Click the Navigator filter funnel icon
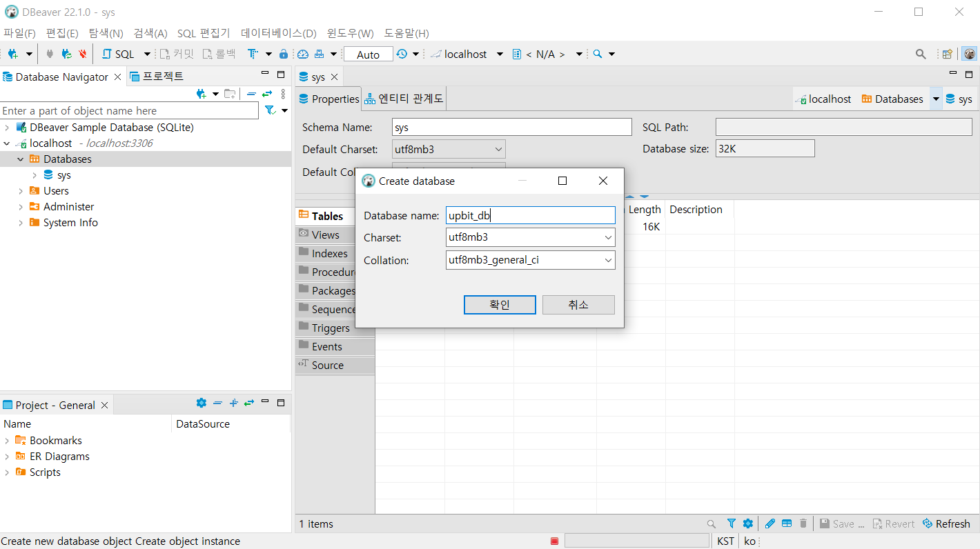 click(270, 110)
